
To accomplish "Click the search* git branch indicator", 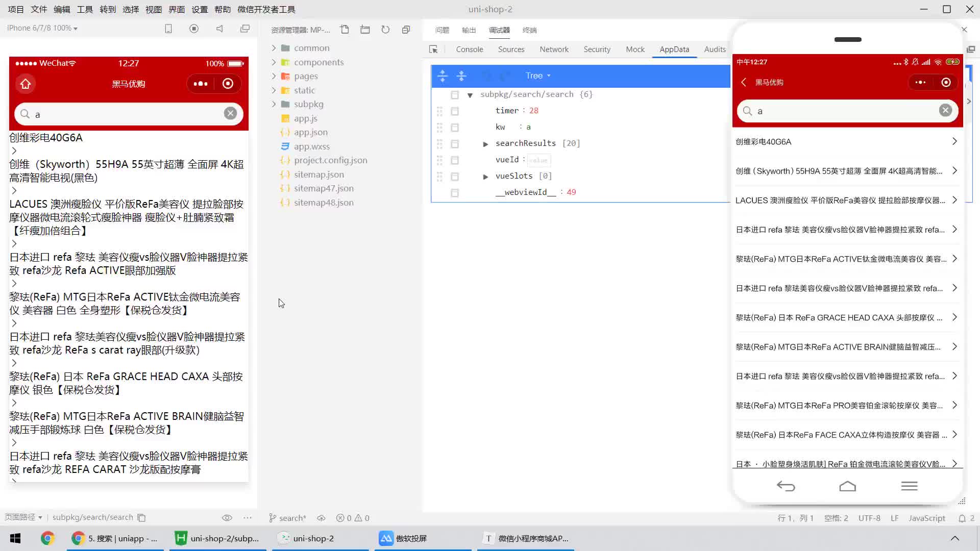I will (x=287, y=518).
